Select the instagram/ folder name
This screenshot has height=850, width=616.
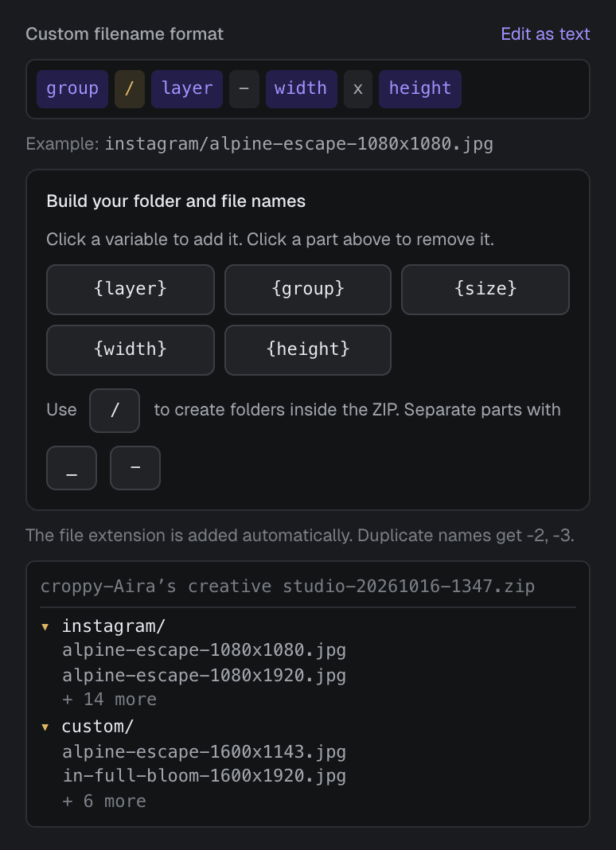coord(113,626)
